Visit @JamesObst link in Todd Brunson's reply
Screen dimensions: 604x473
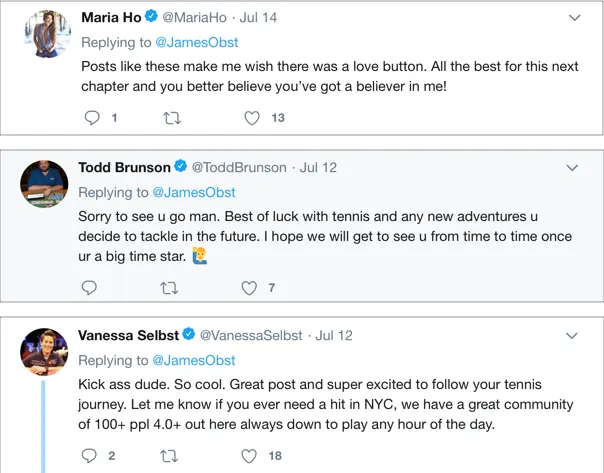click(194, 192)
